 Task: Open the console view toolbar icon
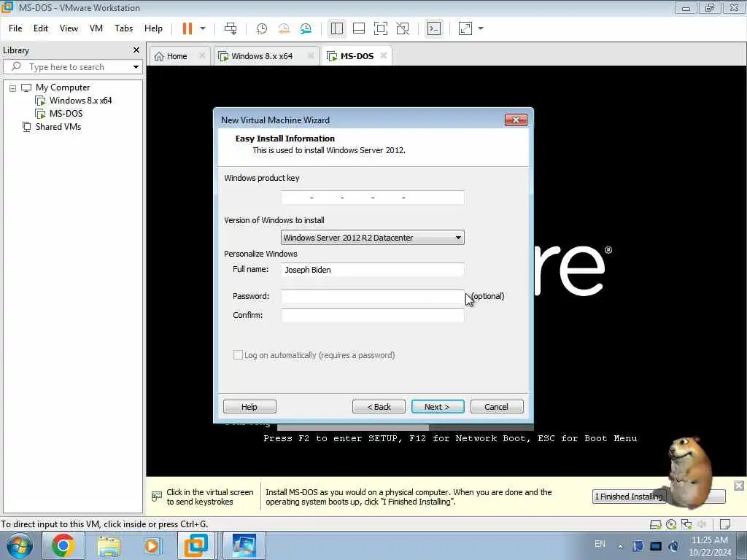[x=433, y=28]
